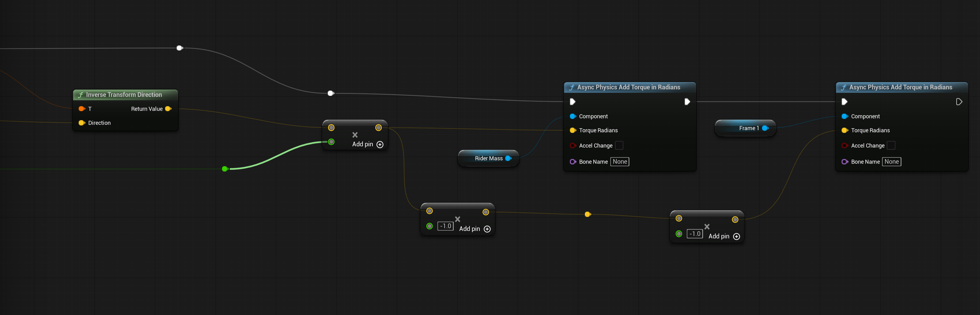Click the Return Value output pin
The image size is (980, 315).
(168, 109)
